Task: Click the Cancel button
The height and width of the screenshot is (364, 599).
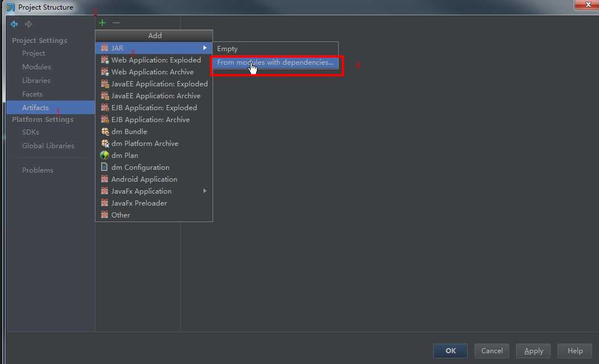Action: pyautogui.click(x=492, y=350)
